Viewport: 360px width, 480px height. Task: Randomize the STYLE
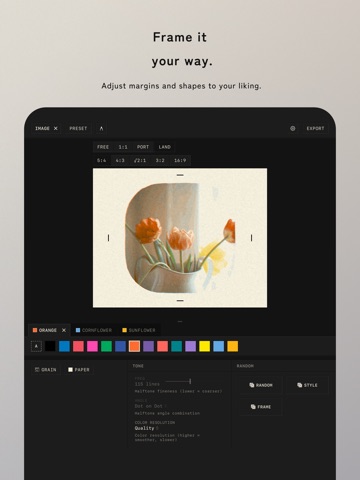(307, 385)
